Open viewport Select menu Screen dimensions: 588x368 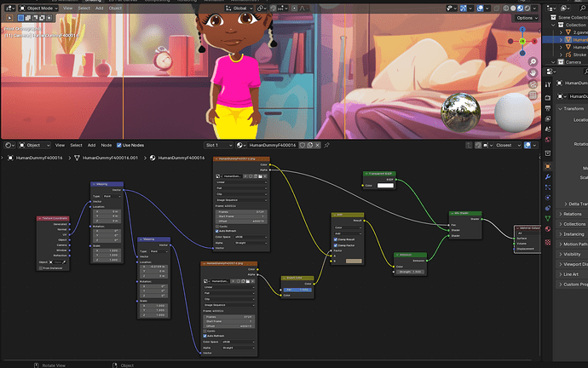pyautogui.click(x=84, y=8)
